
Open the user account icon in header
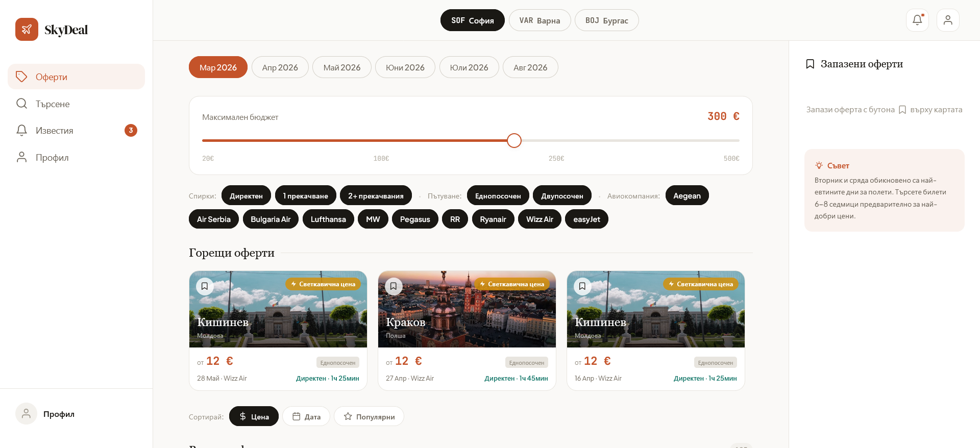click(x=948, y=20)
